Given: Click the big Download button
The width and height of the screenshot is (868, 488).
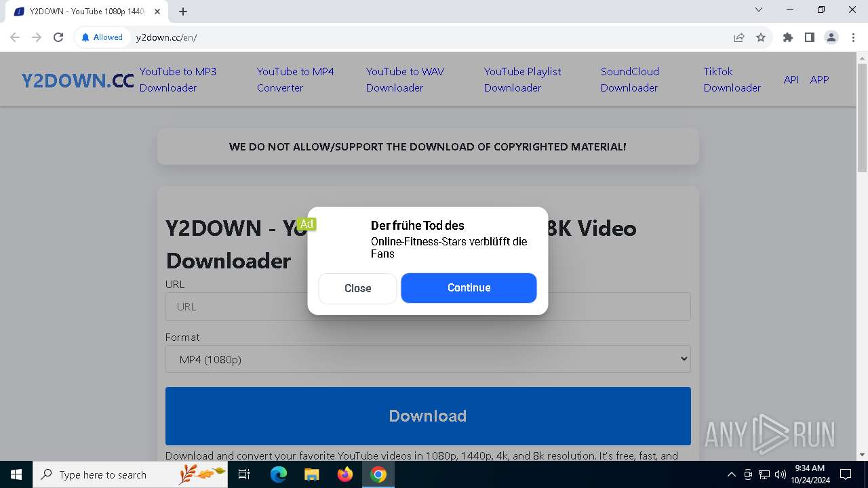Looking at the screenshot, I should click(428, 415).
